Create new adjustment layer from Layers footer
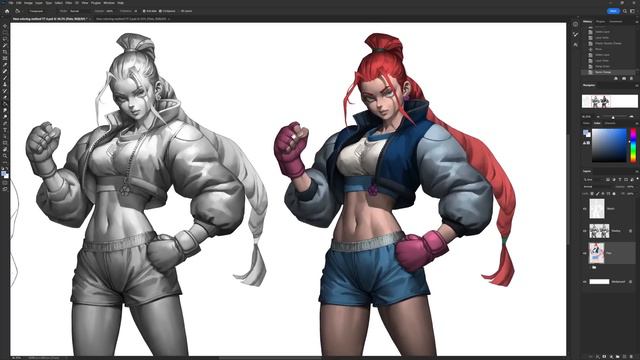Screen dimensions: 640x360 coord(611,356)
